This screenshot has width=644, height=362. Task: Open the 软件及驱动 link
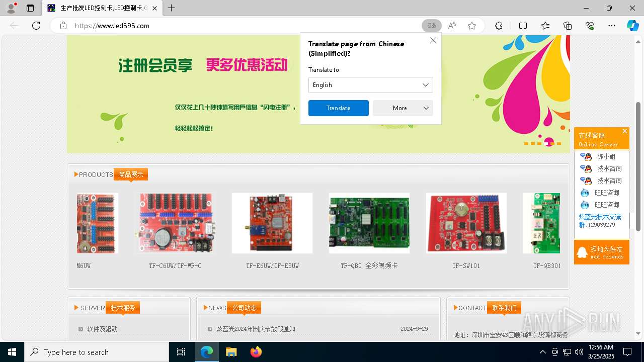point(102,329)
